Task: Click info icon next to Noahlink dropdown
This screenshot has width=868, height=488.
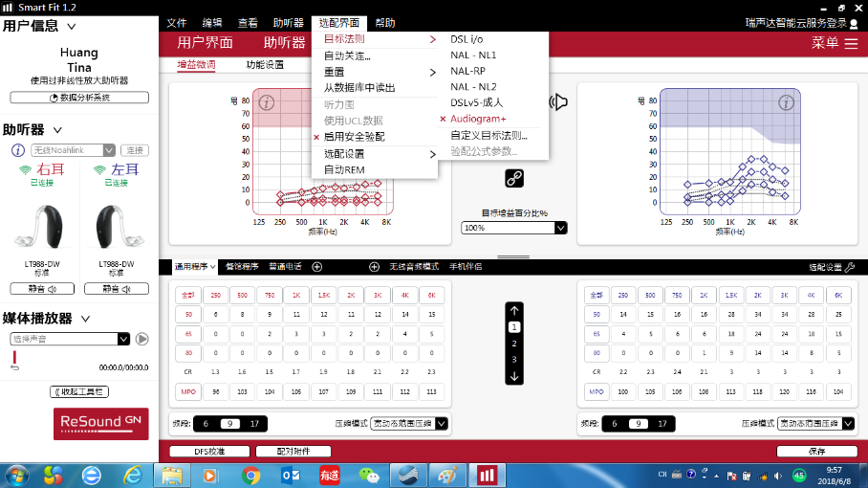Action: (x=18, y=150)
